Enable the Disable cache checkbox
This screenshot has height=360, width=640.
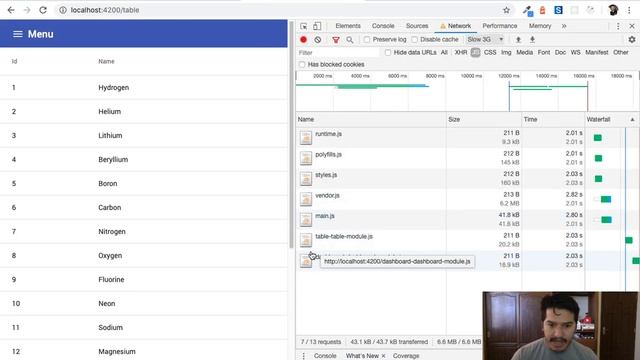click(x=415, y=40)
